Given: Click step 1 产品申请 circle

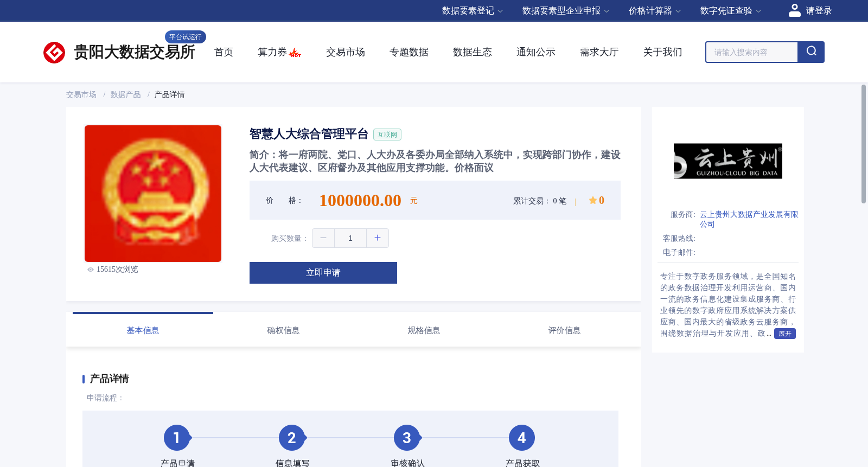Looking at the screenshot, I should coord(177,438).
